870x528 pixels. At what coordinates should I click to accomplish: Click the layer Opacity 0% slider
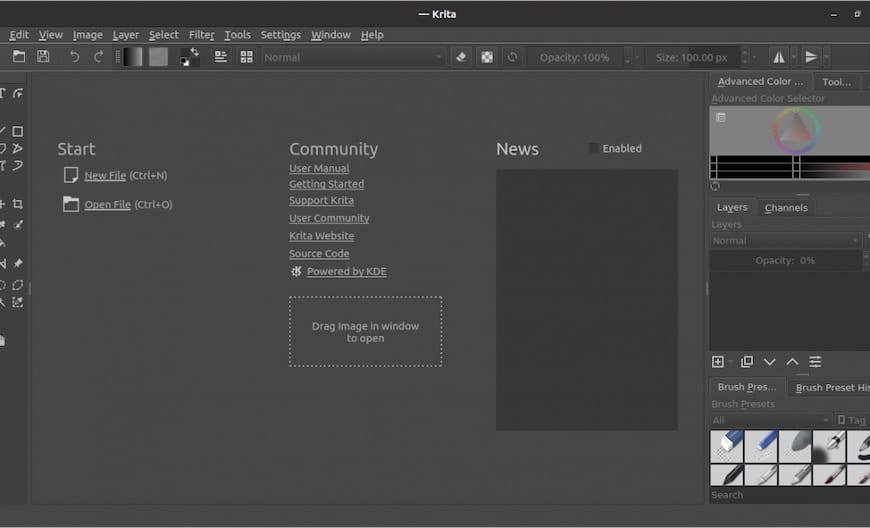pos(785,260)
